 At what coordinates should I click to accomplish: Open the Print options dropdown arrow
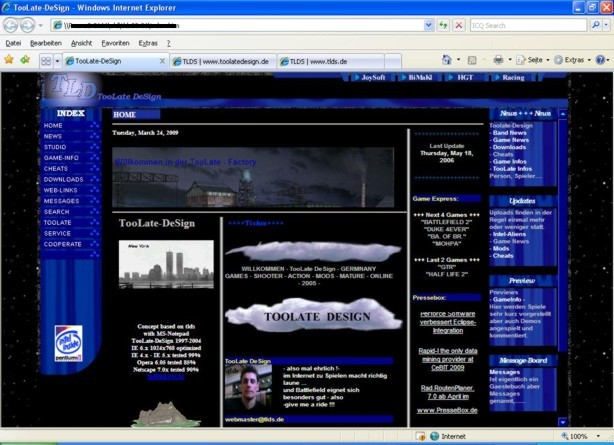tap(510, 60)
